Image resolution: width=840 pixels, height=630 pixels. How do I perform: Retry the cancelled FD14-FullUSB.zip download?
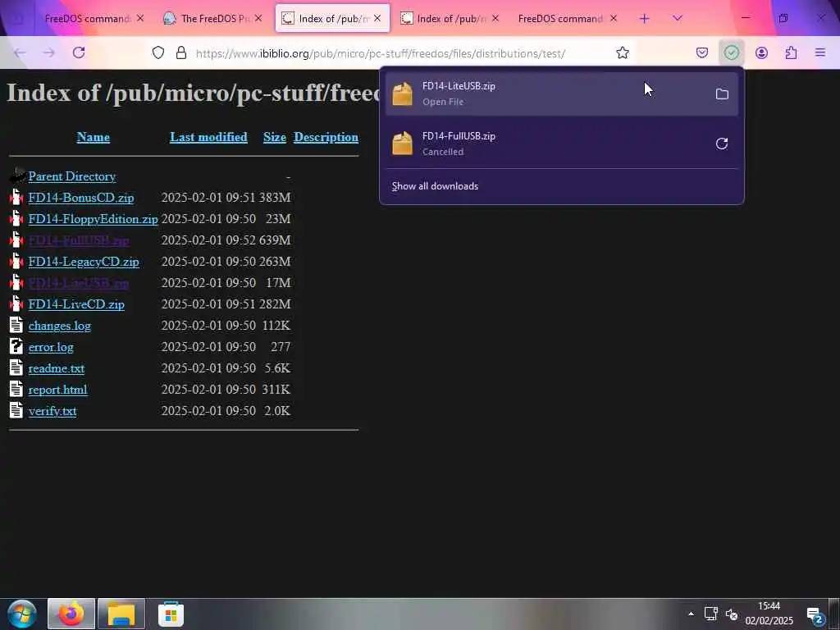(x=722, y=144)
